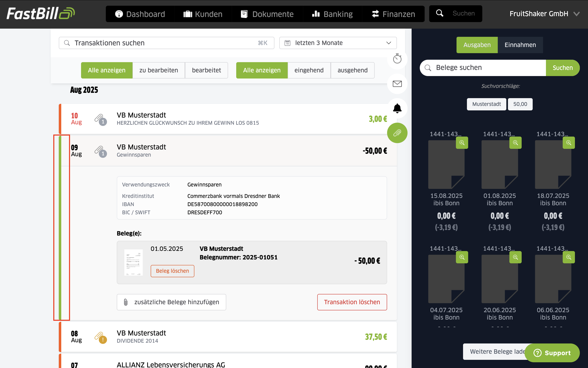
Task: Click the 37,50 € amount
Action: [376, 337]
